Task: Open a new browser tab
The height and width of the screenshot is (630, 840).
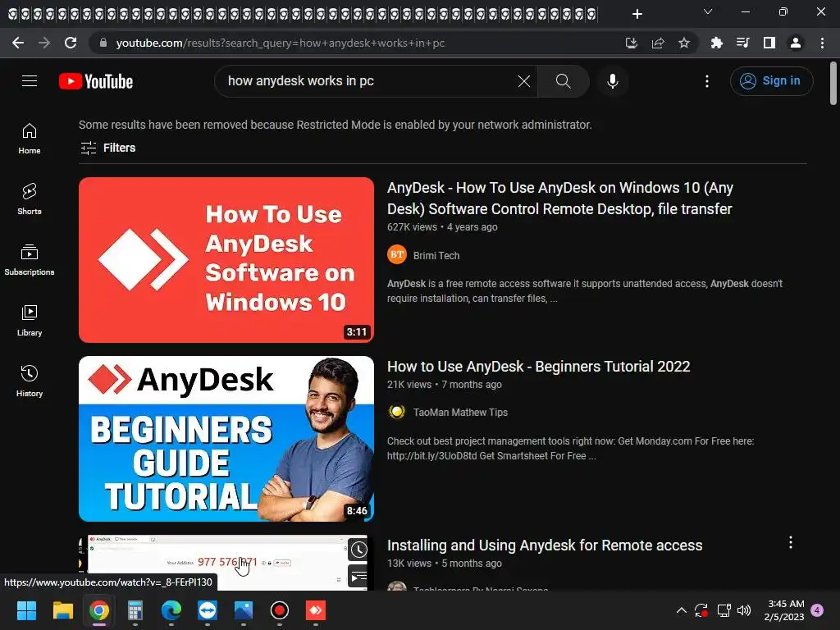Action: [637, 14]
